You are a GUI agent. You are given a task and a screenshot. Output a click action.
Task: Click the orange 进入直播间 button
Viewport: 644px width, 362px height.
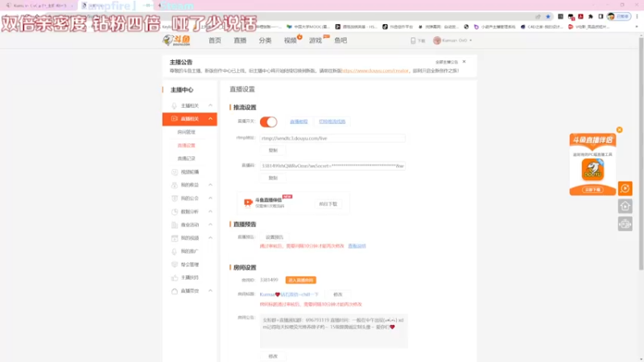pos(300,280)
